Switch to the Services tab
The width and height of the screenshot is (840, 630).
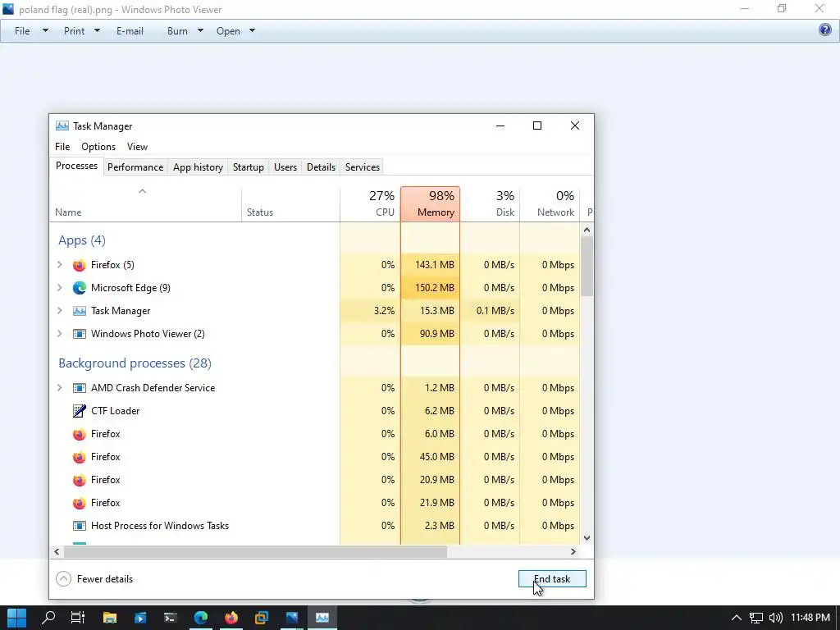[x=362, y=167]
